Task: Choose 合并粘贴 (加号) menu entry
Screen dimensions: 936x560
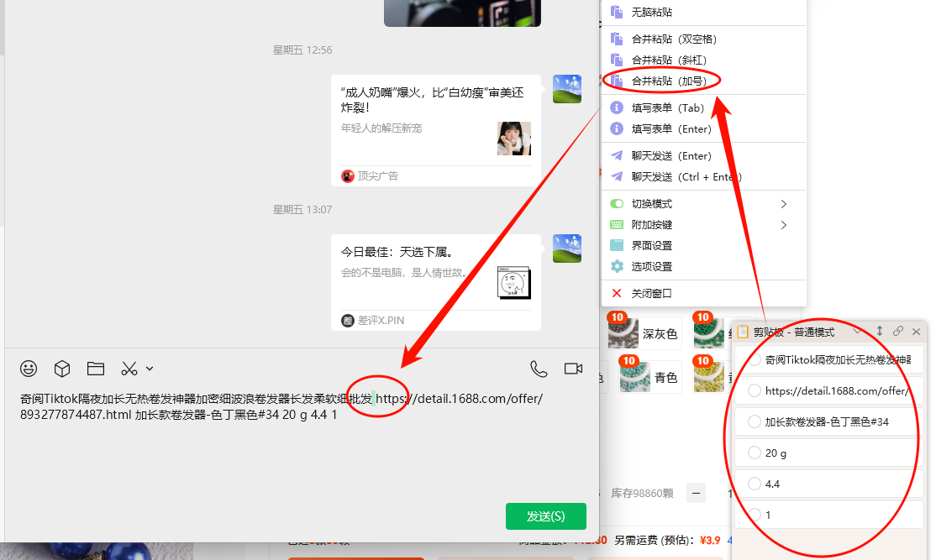Action: [x=704, y=81]
